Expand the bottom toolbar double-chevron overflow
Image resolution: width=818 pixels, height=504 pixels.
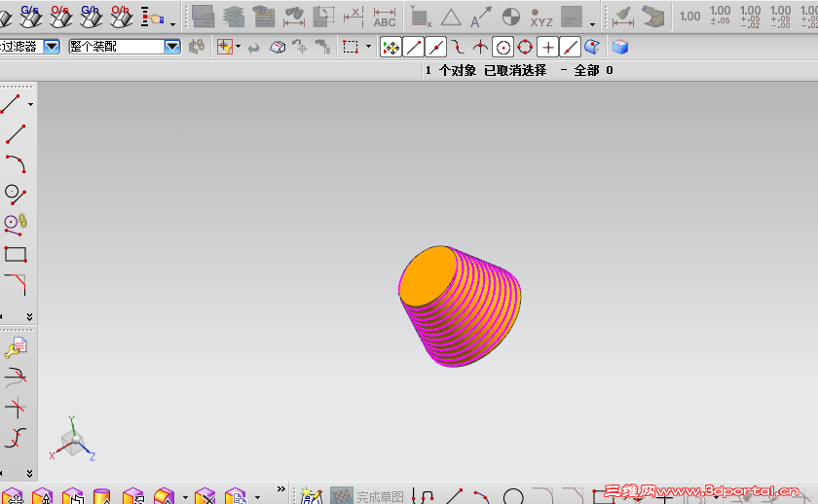point(281,488)
